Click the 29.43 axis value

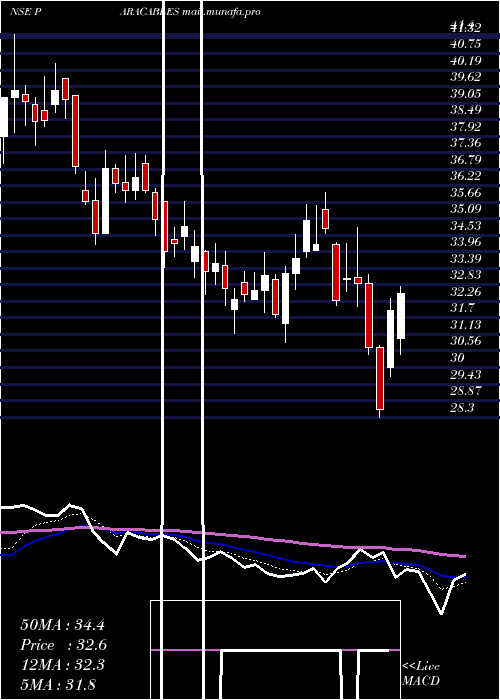466,374
